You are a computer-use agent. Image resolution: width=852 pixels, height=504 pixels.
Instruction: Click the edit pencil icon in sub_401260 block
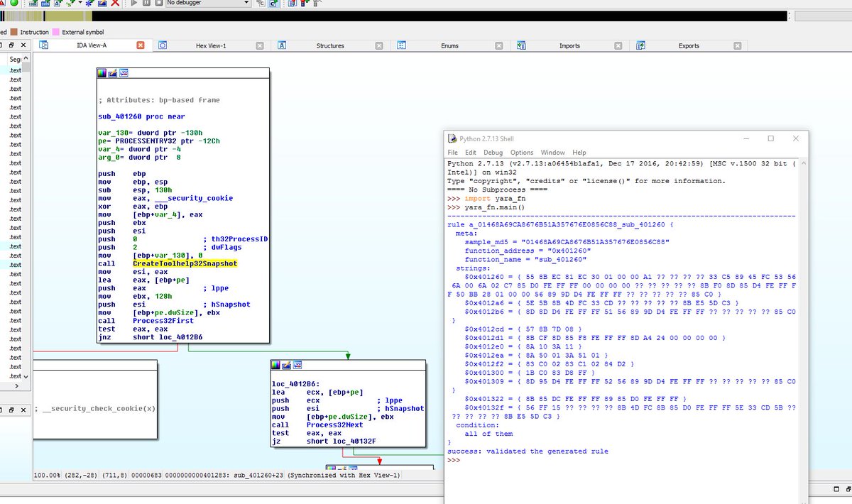point(112,73)
